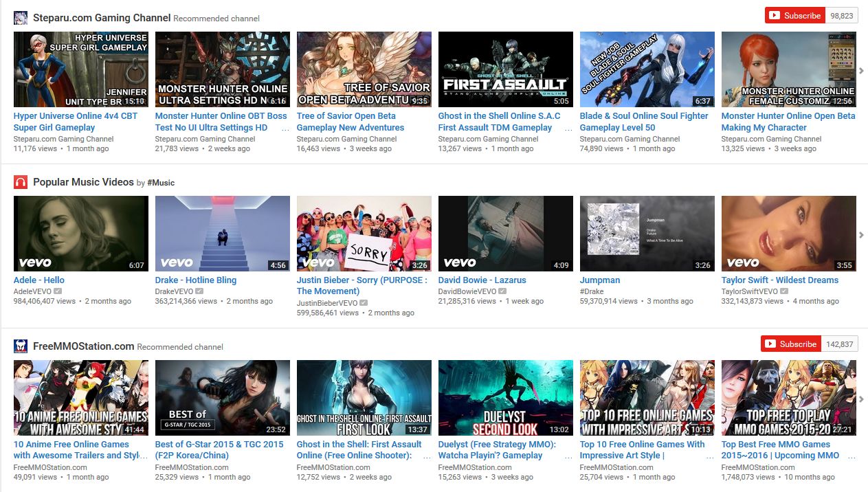
Task: Open Taylor Swift - Wildest Dreams title
Action: tap(780, 280)
